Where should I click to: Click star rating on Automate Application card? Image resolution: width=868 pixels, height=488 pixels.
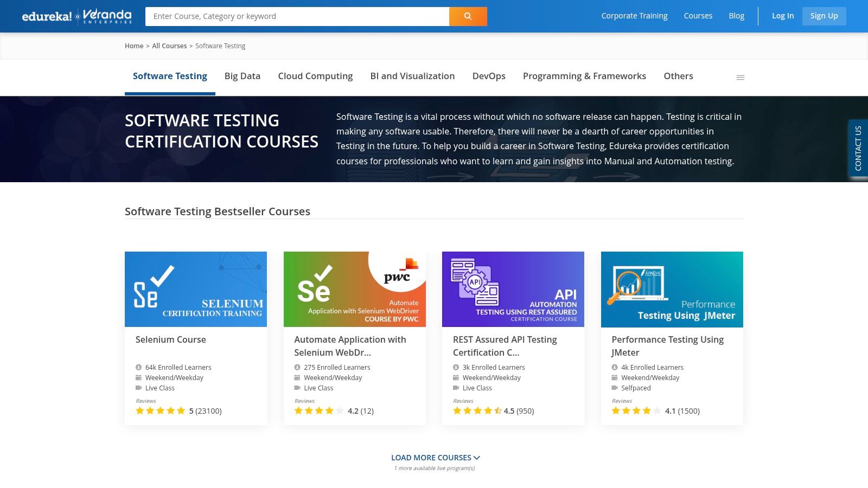click(319, 411)
